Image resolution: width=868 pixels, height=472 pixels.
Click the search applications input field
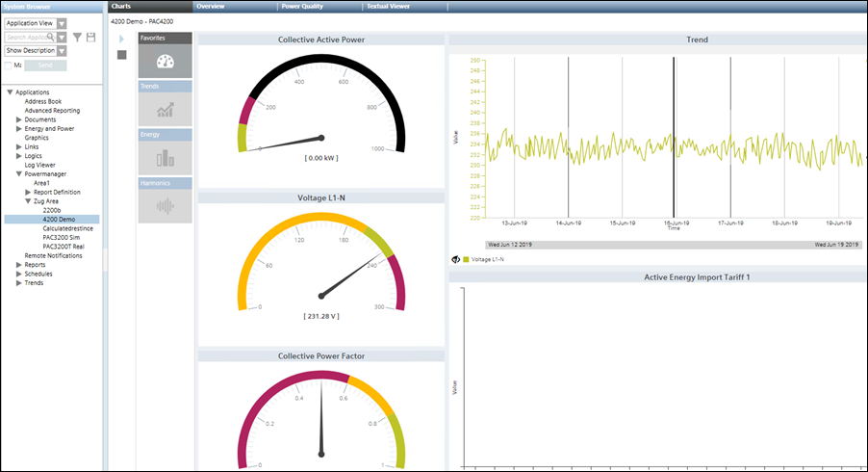click(x=29, y=38)
